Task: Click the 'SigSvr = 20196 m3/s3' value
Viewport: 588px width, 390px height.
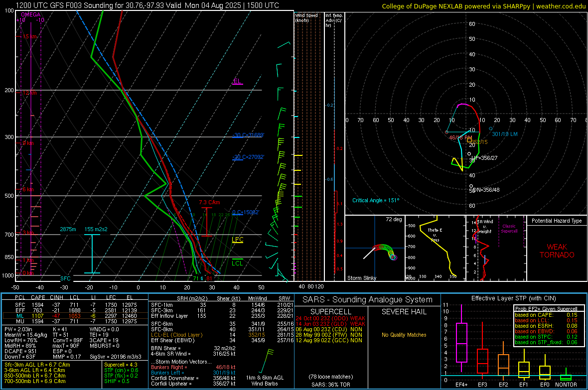Action: click(x=116, y=357)
